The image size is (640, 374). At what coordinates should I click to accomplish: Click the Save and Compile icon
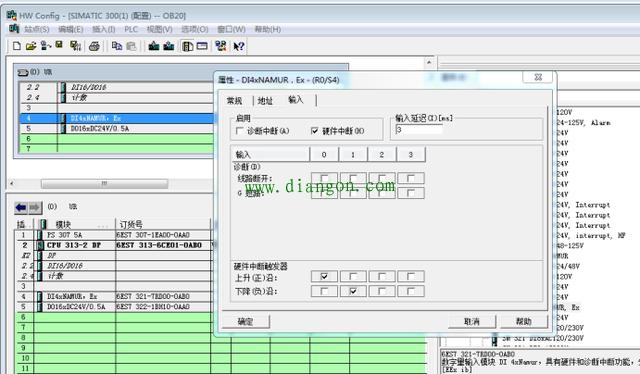tap(75, 46)
